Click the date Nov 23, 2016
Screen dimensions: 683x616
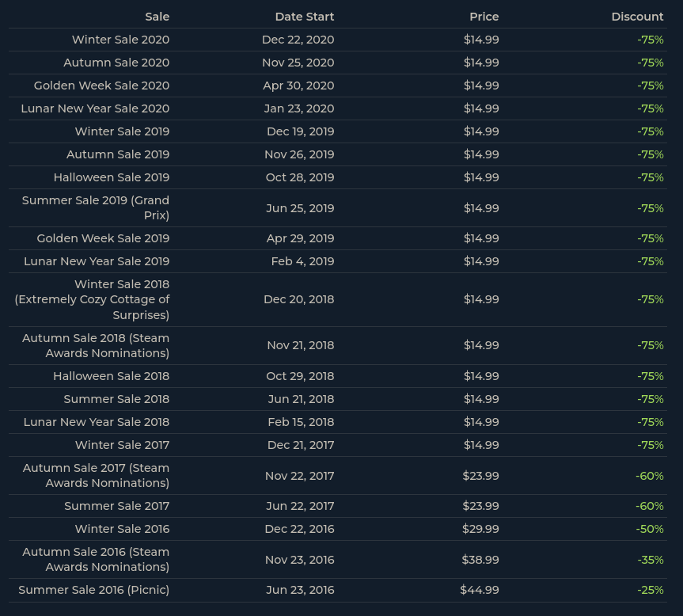pos(300,560)
